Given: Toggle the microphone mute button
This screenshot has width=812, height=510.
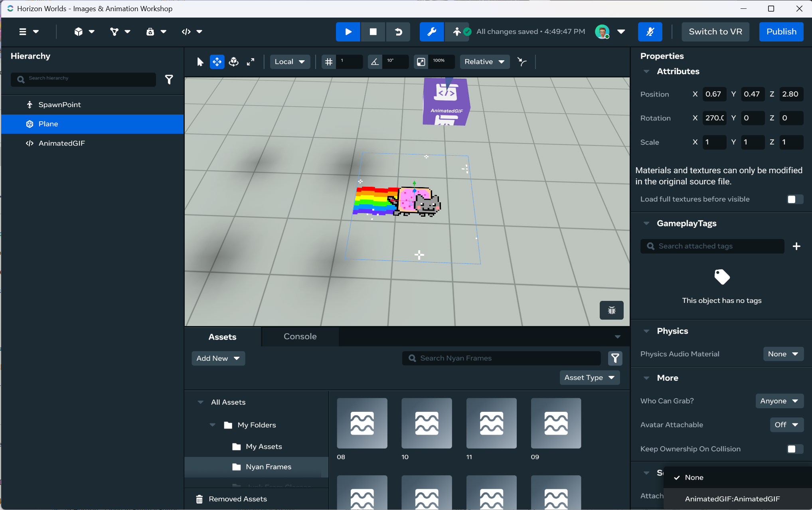Looking at the screenshot, I should point(650,32).
